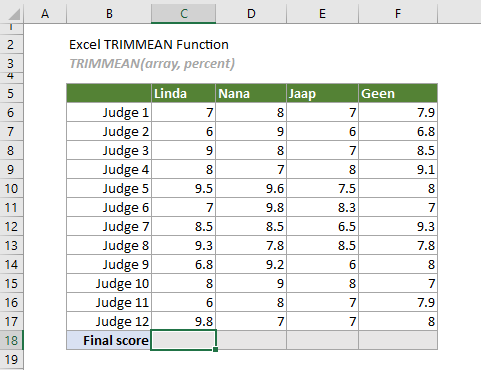The image size is (481, 370).
Task: Click the 'Linda' column heading cell
Action: (183, 93)
